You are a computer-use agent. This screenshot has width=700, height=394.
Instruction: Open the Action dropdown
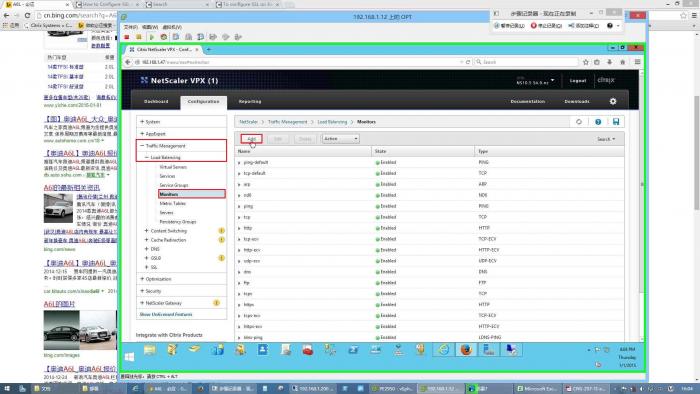340,139
